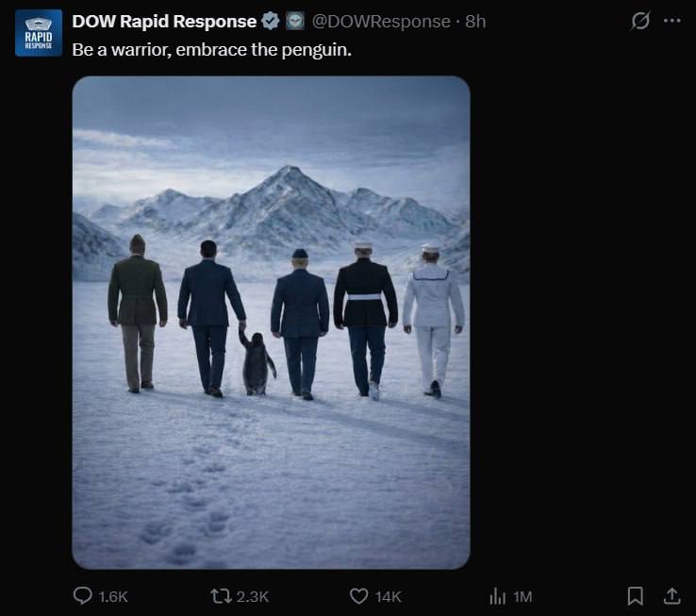The image size is (696, 616).
Task: Click the 2.3K reposts count
Action: click(253, 596)
